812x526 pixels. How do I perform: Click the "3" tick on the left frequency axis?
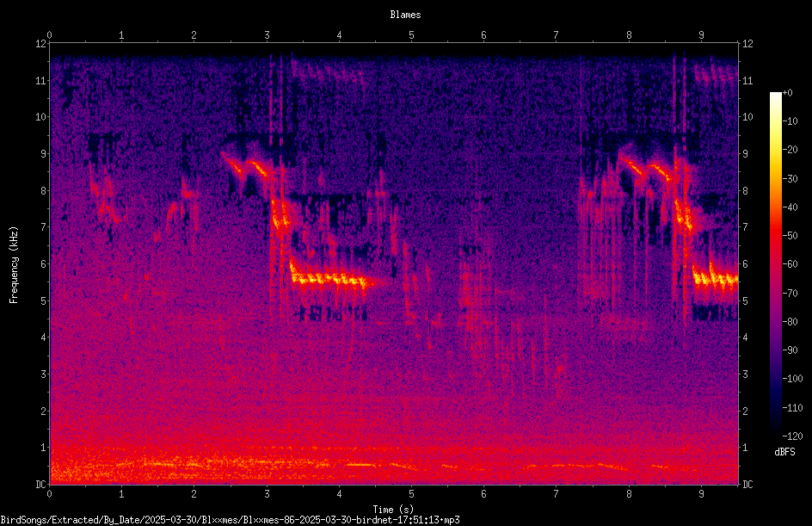coord(43,374)
